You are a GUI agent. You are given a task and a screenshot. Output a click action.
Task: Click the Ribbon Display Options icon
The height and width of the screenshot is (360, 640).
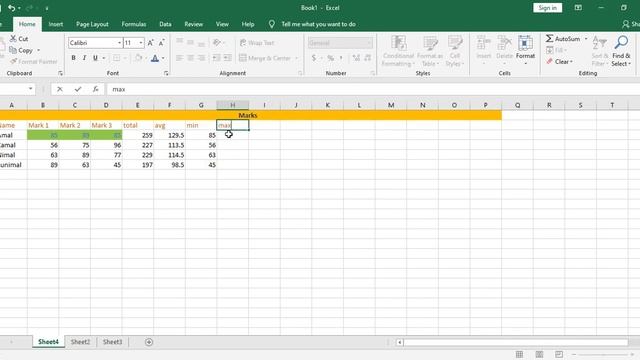[578, 8]
